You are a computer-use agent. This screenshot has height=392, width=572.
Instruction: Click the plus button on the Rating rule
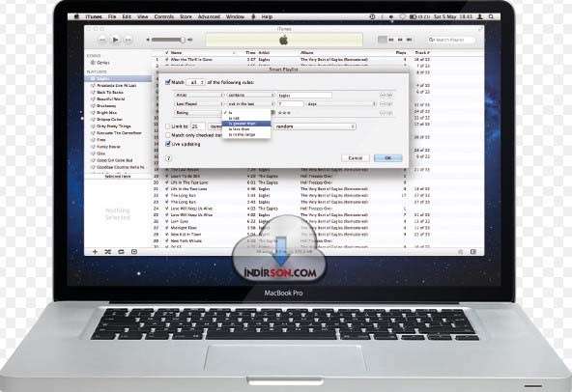pos(389,113)
